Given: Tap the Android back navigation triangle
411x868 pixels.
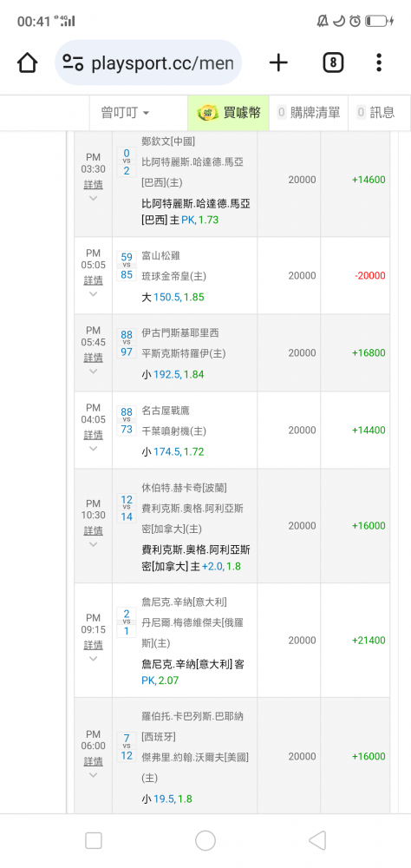Looking at the screenshot, I should tap(317, 841).
